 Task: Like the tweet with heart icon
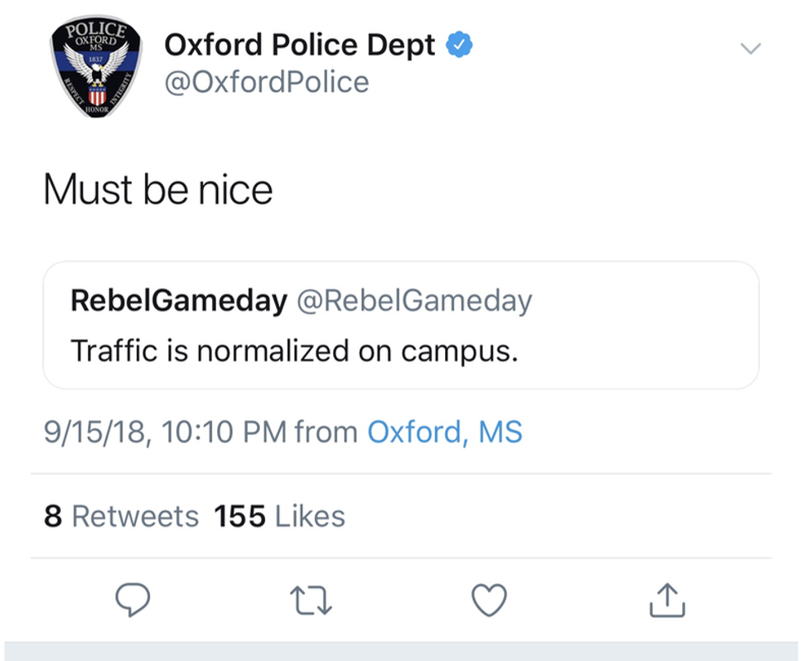coord(489,601)
